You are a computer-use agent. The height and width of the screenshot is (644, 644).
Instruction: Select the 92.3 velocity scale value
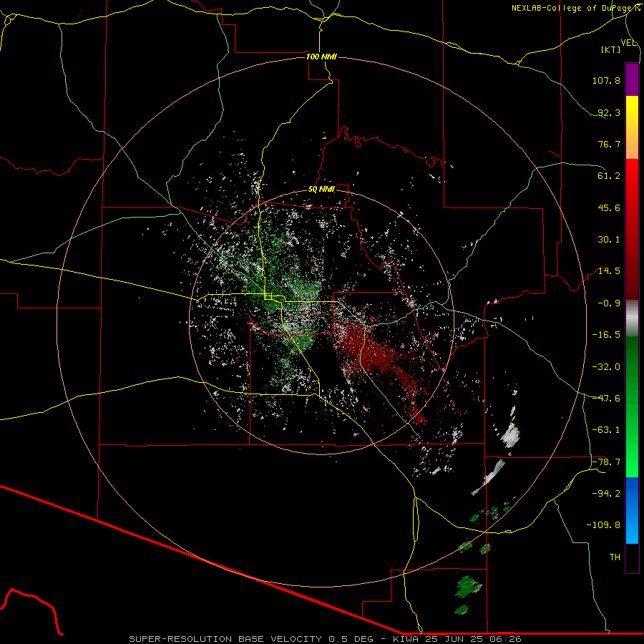[609, 112]
